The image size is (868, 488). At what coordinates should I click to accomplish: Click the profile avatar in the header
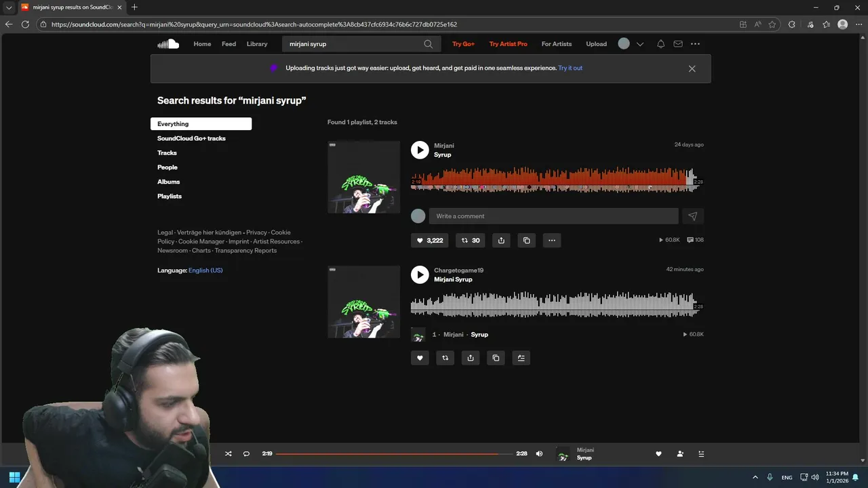point(624,43)
